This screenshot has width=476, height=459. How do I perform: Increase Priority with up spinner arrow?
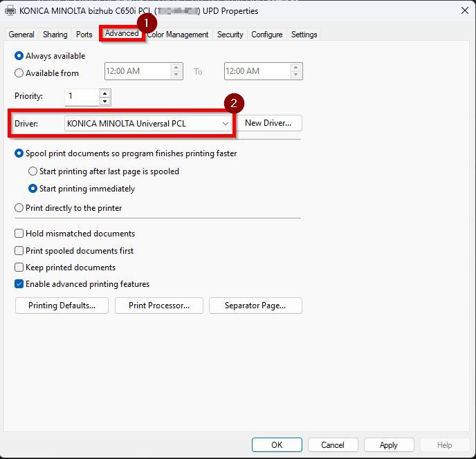point(104,93)
